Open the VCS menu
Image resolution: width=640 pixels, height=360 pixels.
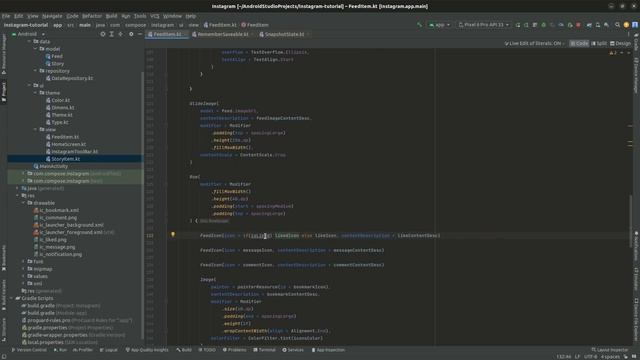click(x=155, y=16)
